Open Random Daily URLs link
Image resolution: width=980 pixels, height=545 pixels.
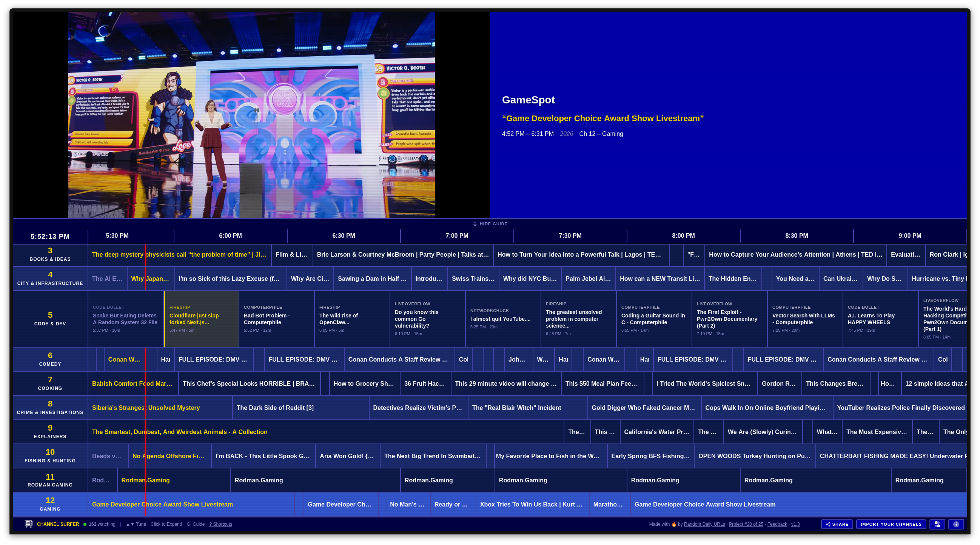click(x=704, y=524)
